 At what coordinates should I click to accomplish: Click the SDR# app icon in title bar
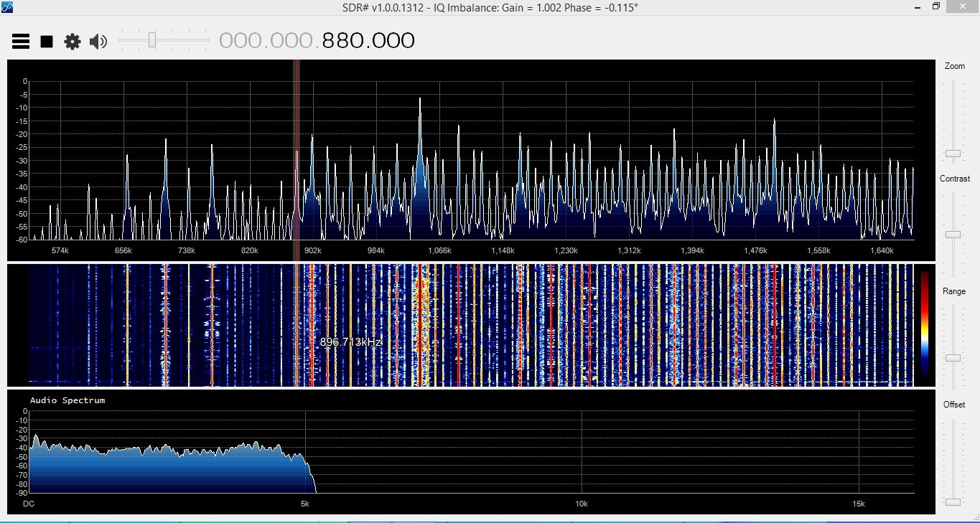click(7, 7)
